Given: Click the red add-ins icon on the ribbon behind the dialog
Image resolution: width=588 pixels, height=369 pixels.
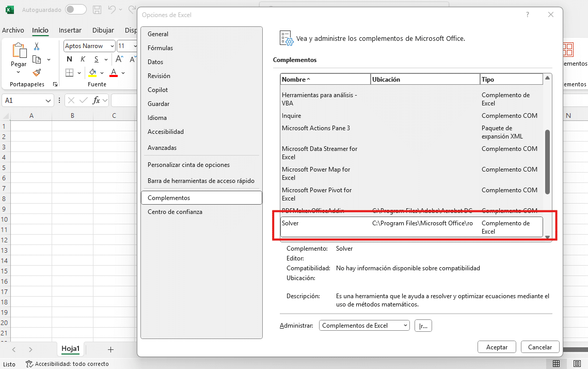Looking at the screenshot, I should point(568,50).
